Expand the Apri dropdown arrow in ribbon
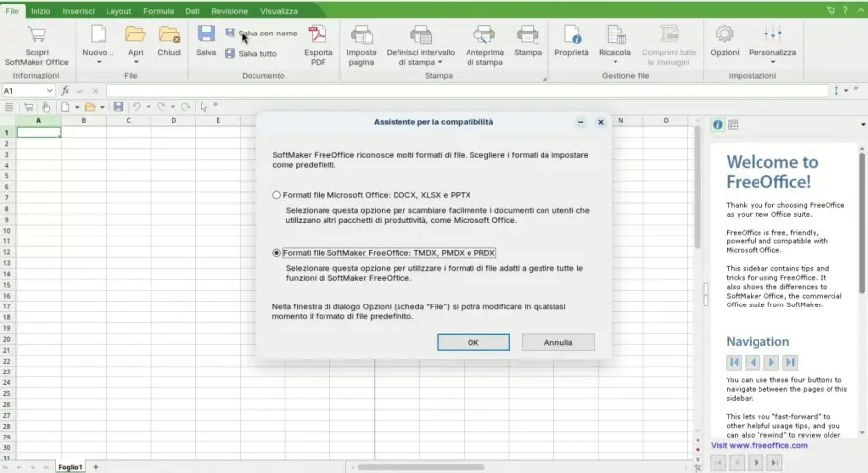 (136, 62)
